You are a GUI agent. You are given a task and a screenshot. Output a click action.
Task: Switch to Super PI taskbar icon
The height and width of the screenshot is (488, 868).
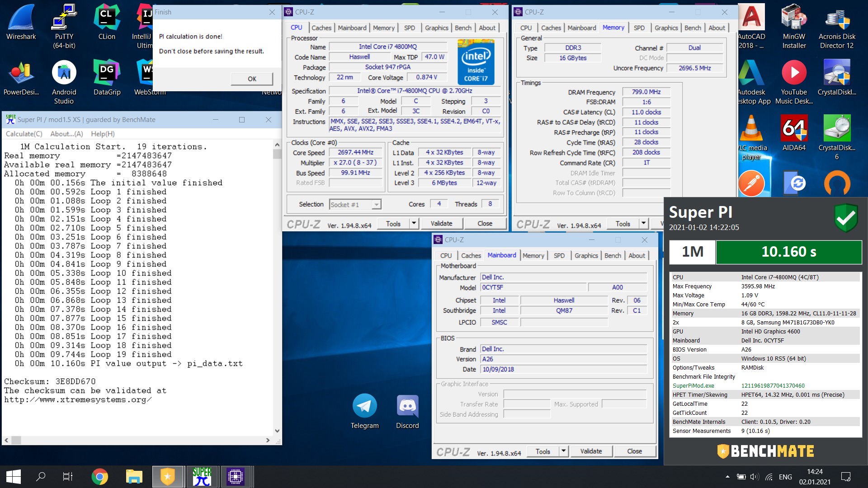202,477
